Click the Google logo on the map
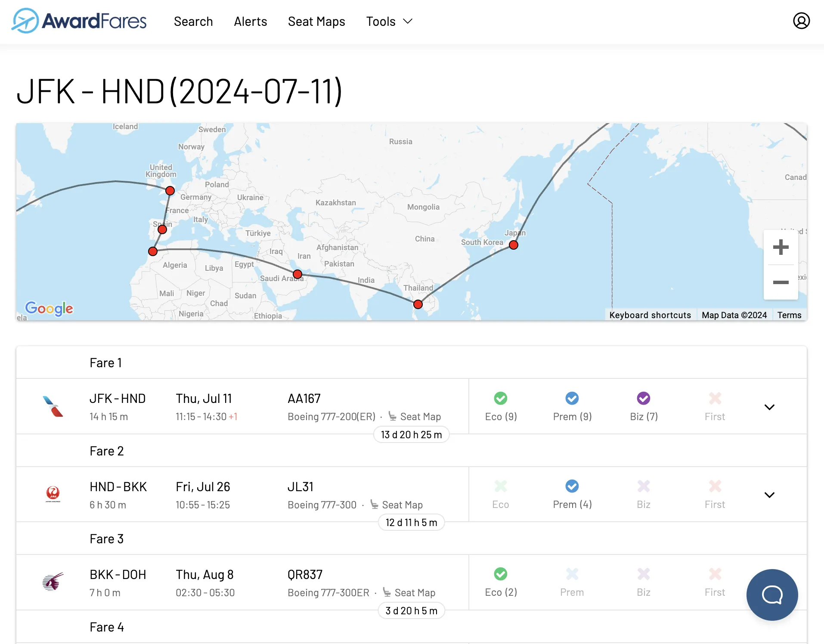Viewport: 824px width, 644px height. click(x=49, y=308)
